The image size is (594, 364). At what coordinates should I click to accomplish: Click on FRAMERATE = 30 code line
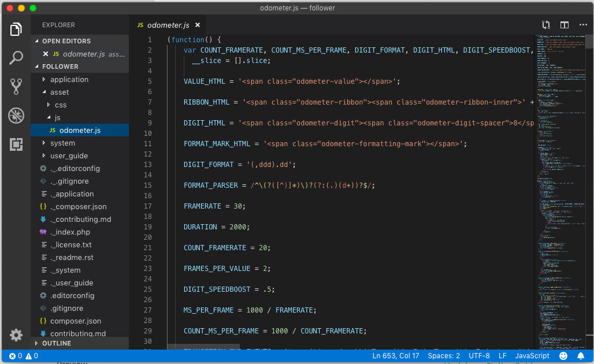[214, 206]
